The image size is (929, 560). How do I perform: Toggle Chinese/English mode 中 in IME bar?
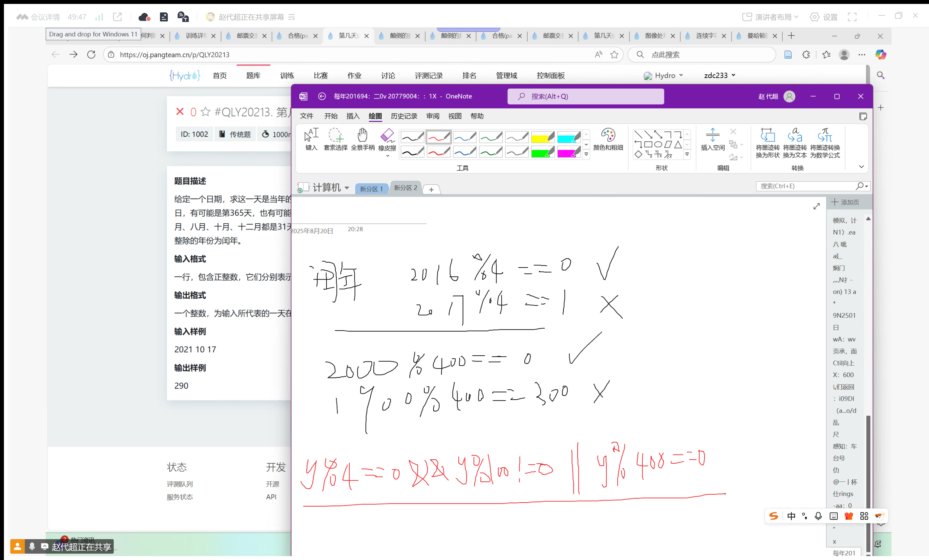click(791, 516)
